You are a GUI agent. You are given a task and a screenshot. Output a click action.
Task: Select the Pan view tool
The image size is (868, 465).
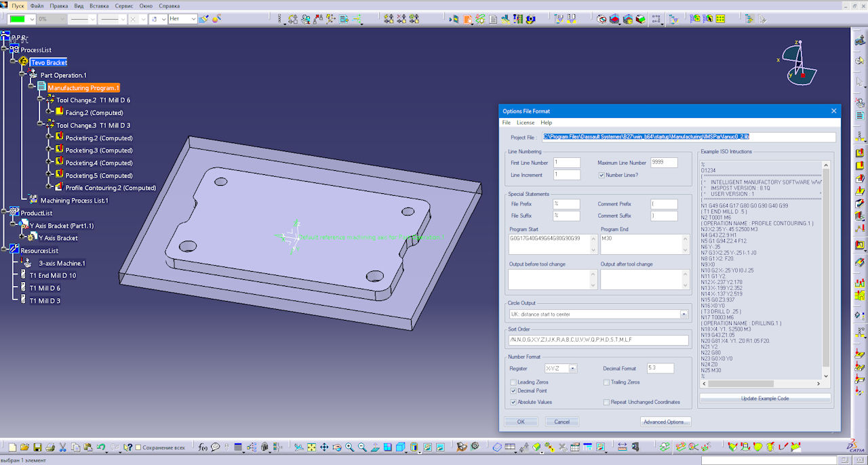coord(324,447)
